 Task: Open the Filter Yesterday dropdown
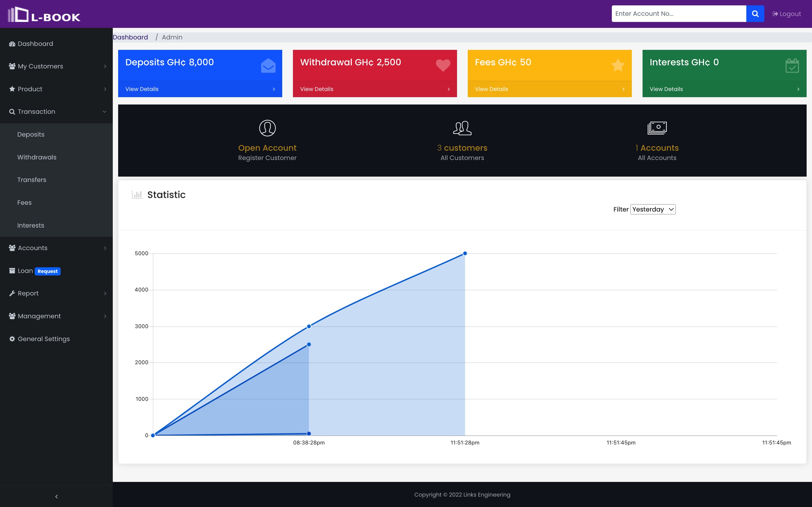click(653, 209)
